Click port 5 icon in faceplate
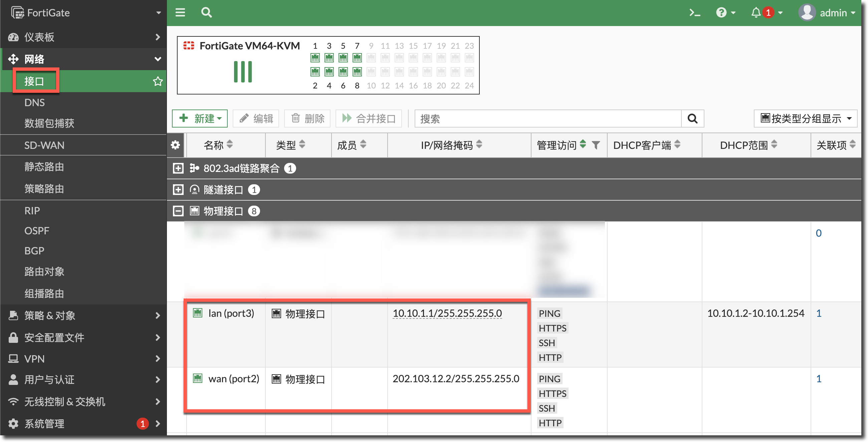This screenshot has height=442, width=868. (343, 58)
